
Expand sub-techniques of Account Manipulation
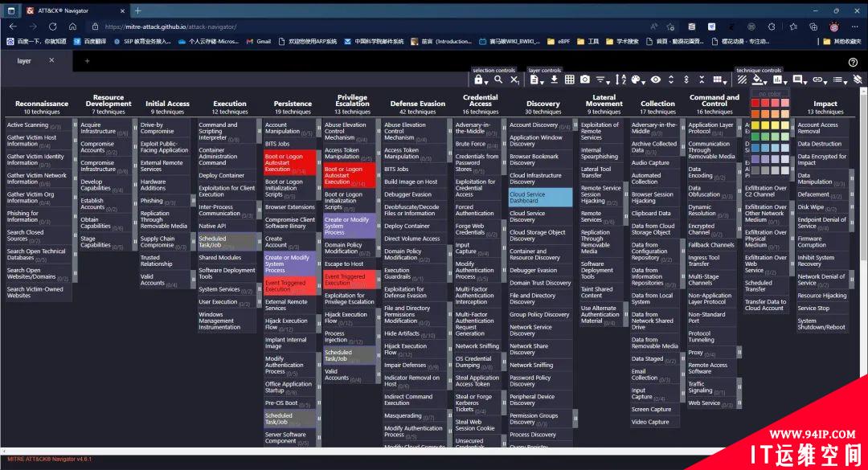[318, 129]
